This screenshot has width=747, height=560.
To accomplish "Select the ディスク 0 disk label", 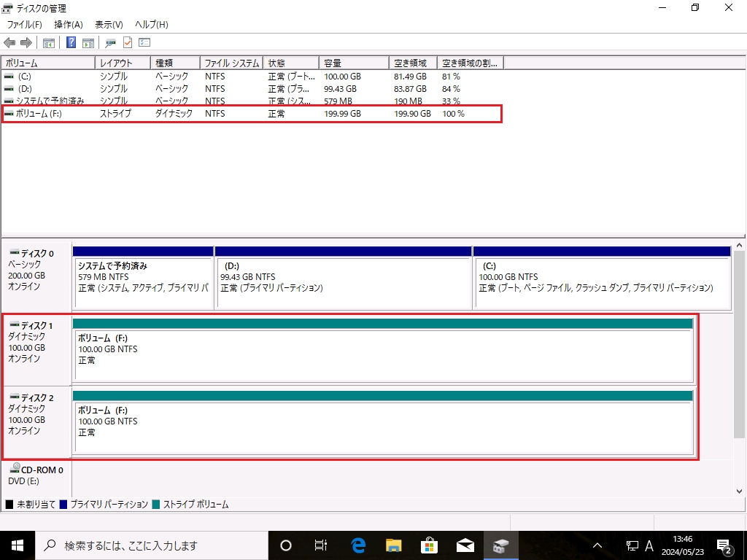I will [36, 277].
